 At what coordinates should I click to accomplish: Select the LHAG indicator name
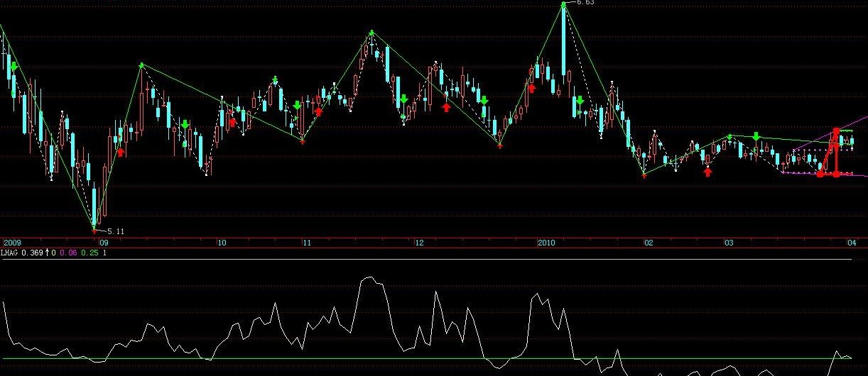(x=10, y=253)
